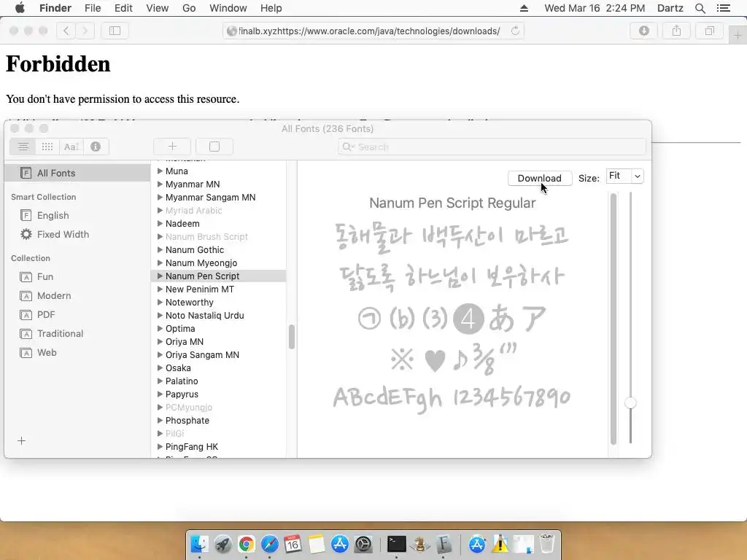Open Spotlight search magnifier in menu bar
747x560 pixels.
[x=700, y=8]
